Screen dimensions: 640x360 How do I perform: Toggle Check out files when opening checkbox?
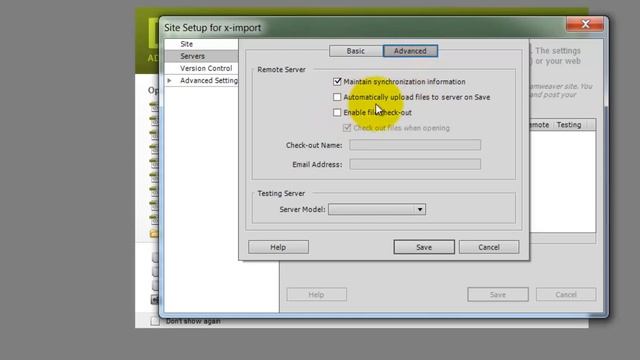coord(347,128)
